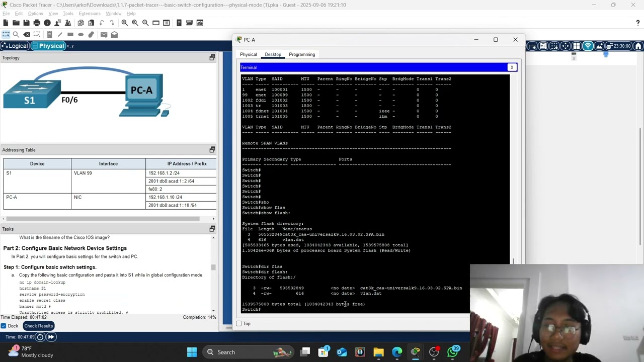Open the move object arrows icon
Screen dimensions: 644x362
coord(566,46)
